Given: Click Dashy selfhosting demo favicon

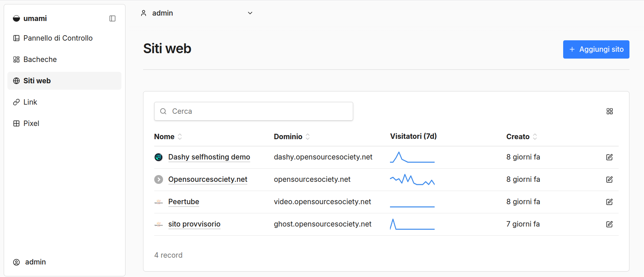Looking at the screenshot, I should pyautogui.click(x=159, y=157).
